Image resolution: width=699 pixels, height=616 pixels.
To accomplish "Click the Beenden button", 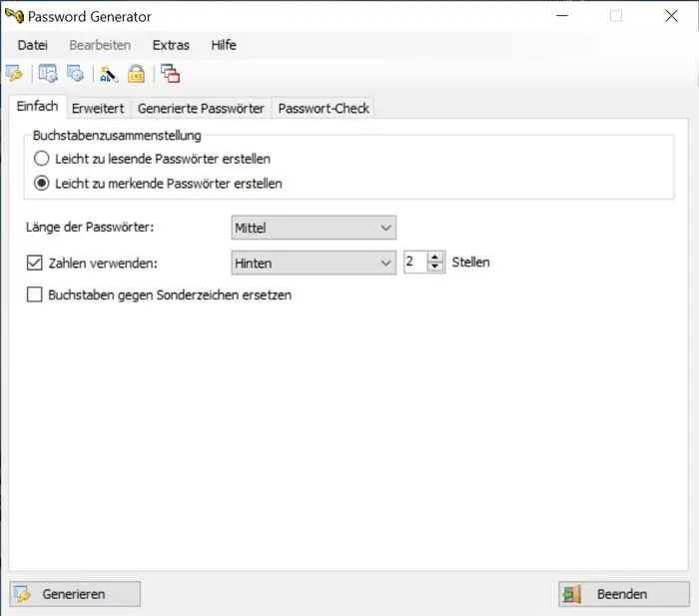I will [x=624, y=594].
